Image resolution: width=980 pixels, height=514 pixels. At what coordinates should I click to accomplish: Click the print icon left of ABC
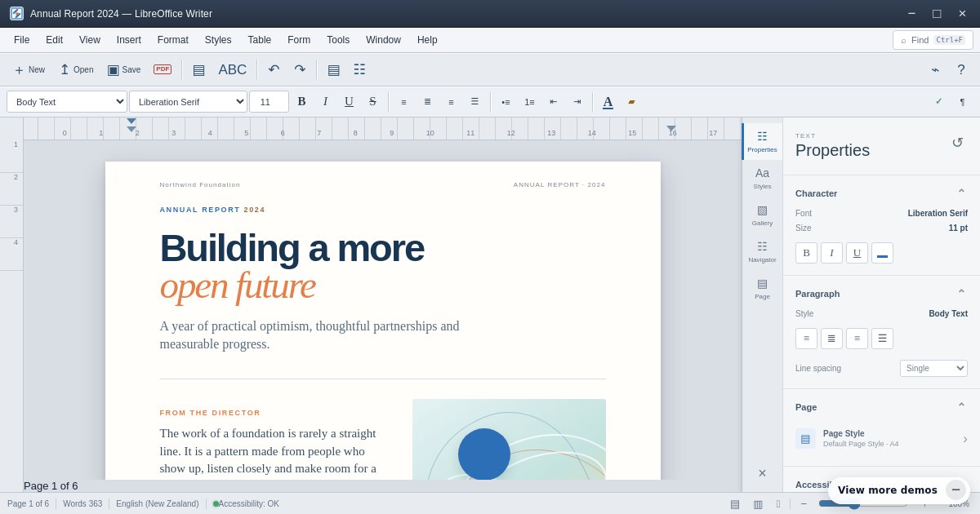[198, 69]
